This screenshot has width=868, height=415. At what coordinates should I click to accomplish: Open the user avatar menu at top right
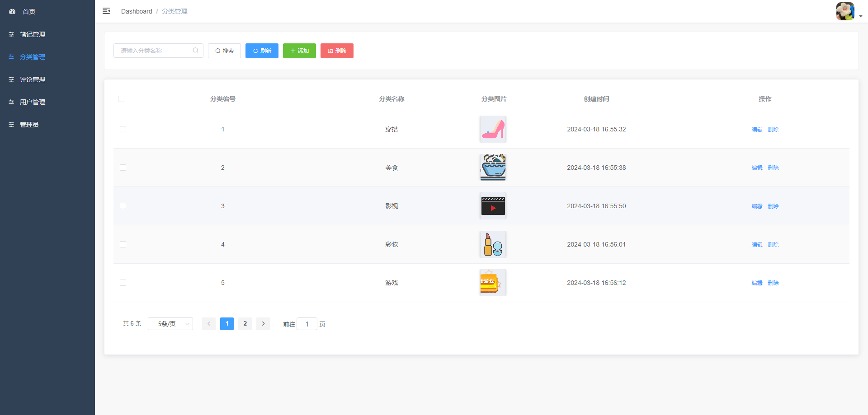845,11
